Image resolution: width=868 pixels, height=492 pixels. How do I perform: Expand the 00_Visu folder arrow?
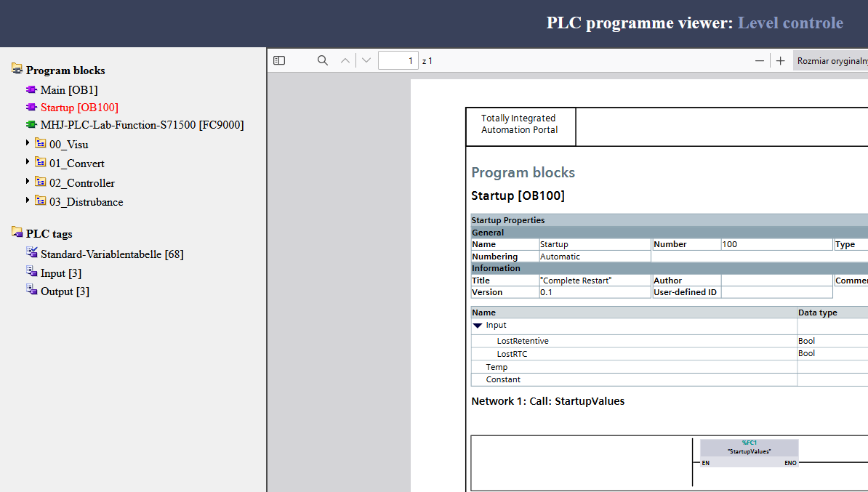click(x=28, y=142)
